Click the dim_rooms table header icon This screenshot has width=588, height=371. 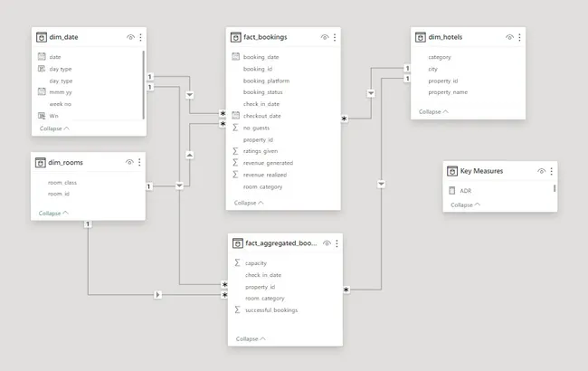[x=41, y=162]
